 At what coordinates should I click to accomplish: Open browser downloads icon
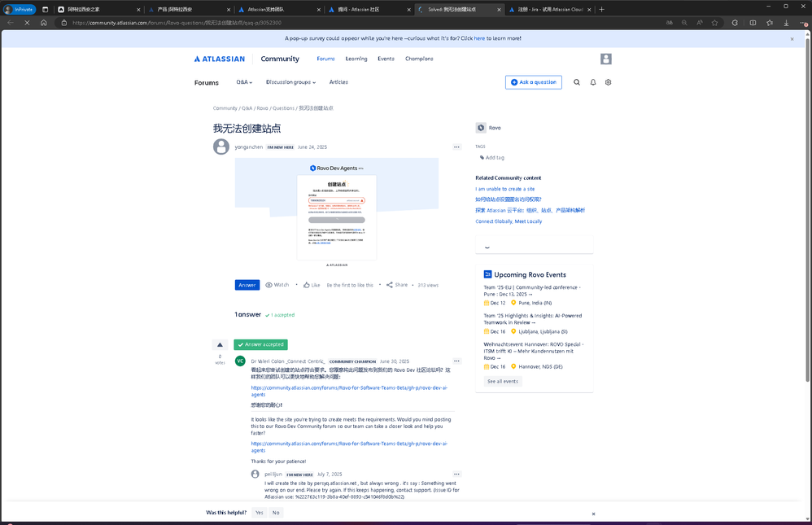786,23
